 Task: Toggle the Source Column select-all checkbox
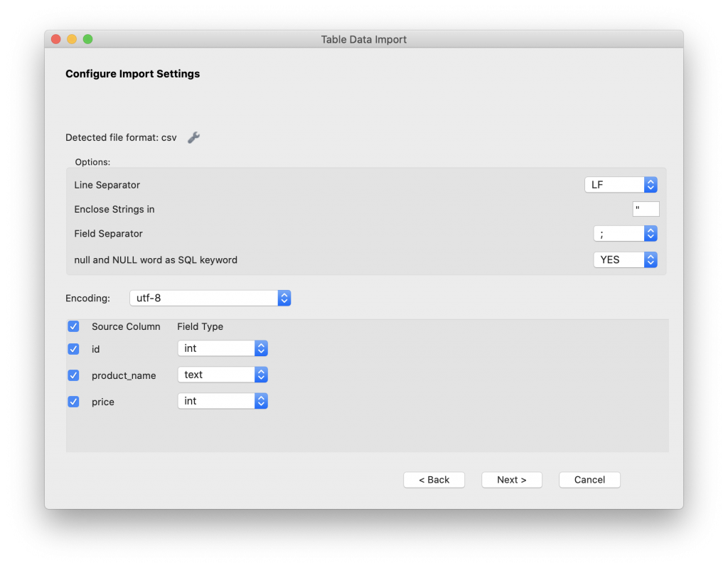[73, 326]
